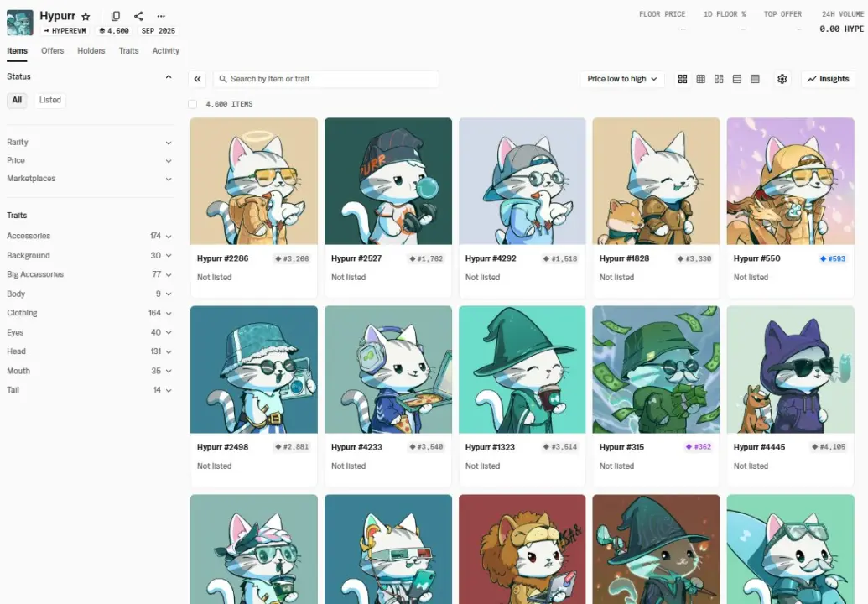Image resolution: width=868 pixels, height=604 pixels.
Task: Copy the collection address icon
Action: [x=116, y=16]
